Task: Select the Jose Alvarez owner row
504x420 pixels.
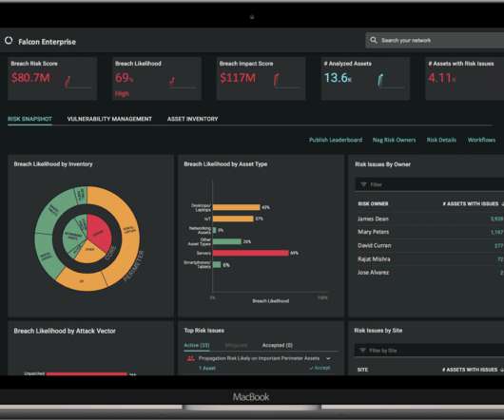Action: [x=430, y=273]
